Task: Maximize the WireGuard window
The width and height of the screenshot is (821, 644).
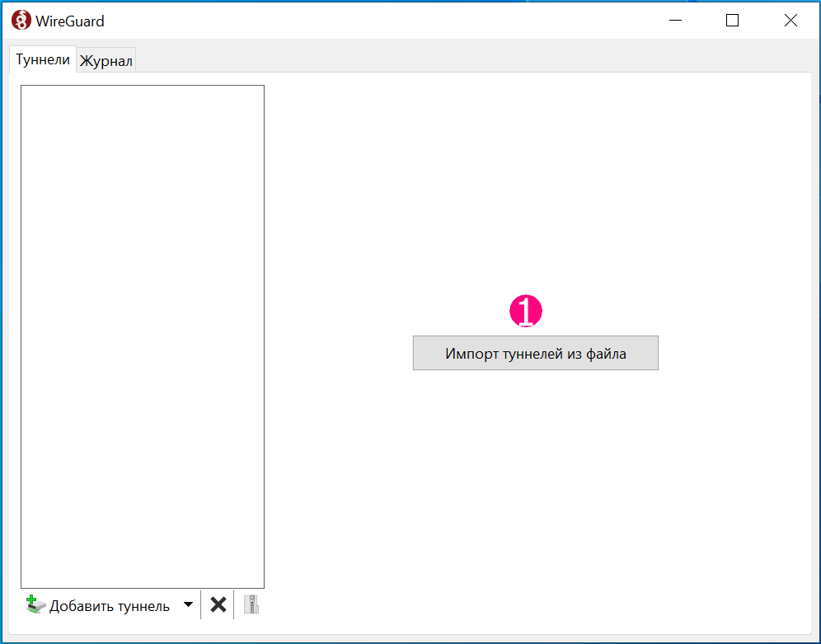Action: 732,21
